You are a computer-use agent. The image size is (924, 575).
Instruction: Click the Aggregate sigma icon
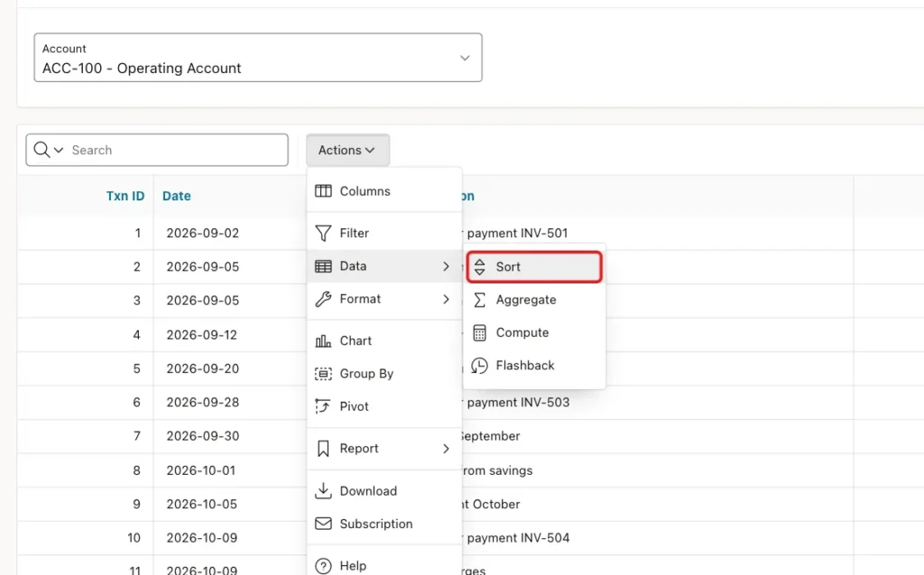tap(480, 300)
